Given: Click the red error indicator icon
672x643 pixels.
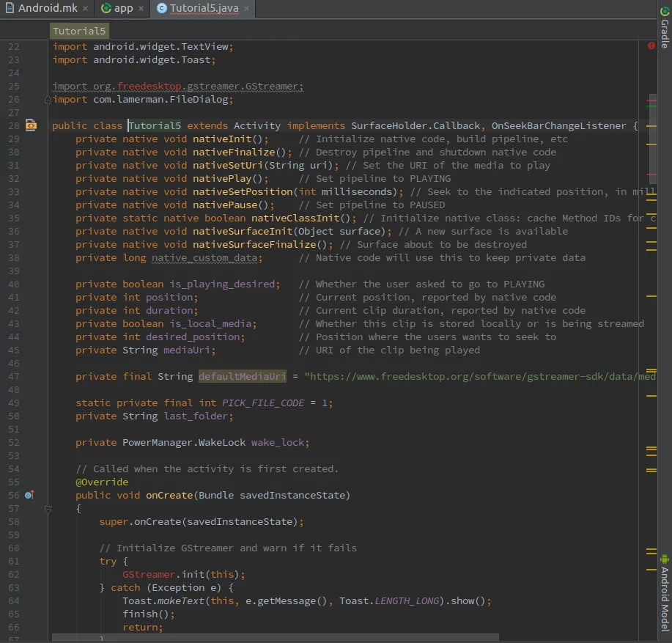Looking at the screenshot, I should [x=651, y=46].
